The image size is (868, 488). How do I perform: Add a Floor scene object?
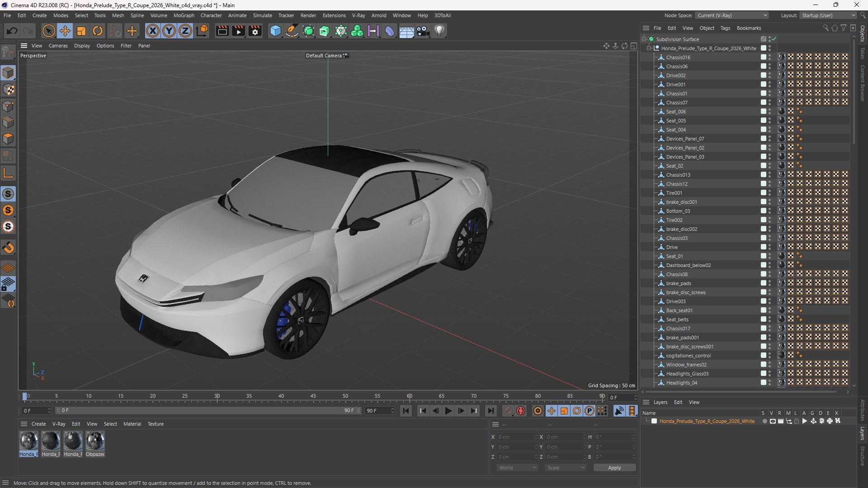pos(406,31)
